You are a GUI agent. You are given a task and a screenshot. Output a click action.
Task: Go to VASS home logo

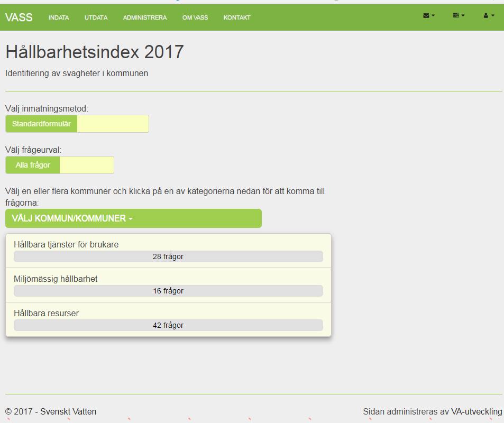pos(19,17)
